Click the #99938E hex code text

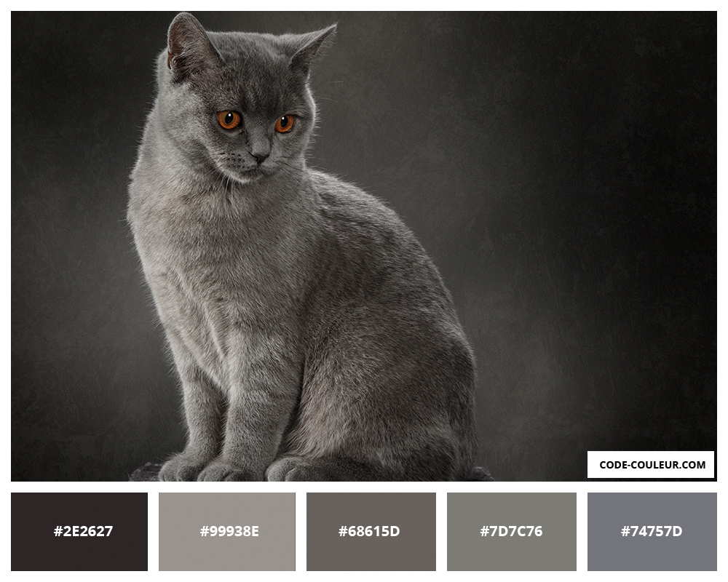229,531
